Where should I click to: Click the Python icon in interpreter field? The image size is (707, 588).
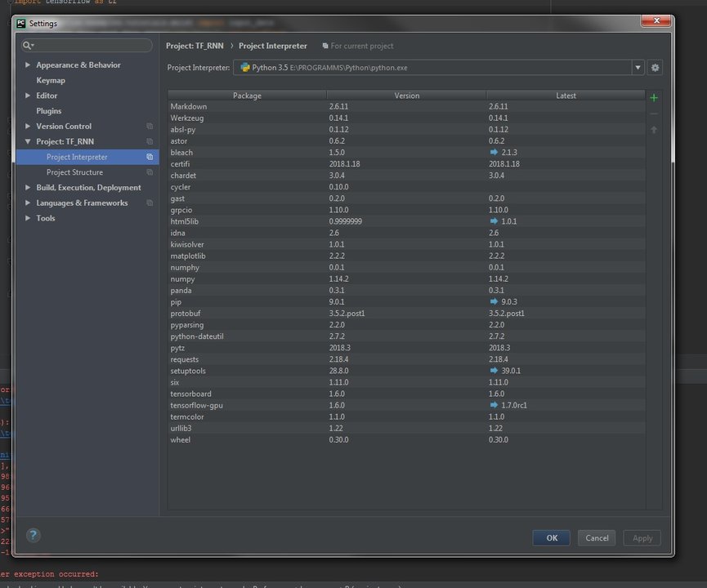point(245,68)
